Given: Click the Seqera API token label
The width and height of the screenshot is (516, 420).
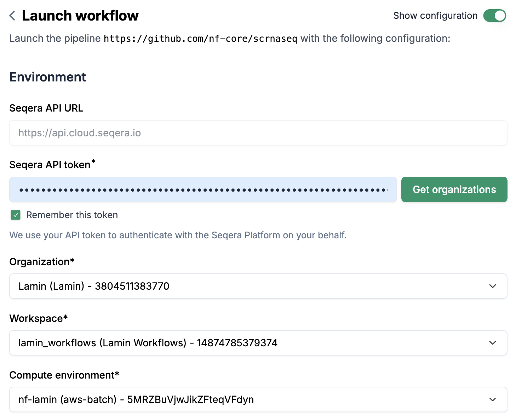Looking at the screenshot, I should [50, 165].
